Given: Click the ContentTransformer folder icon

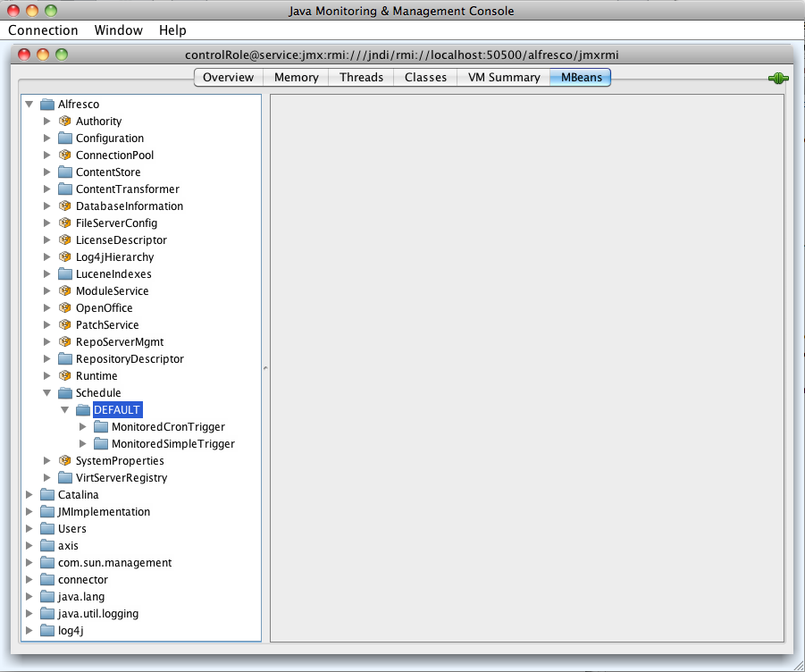Looking at the screenshot, I should click(65, 189).
